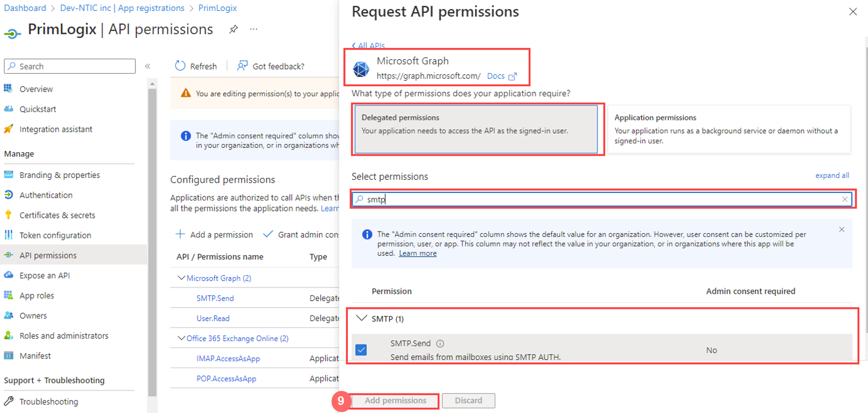Click the Overview grid icon
868x413 pixels.
click(x=9, y=89)
